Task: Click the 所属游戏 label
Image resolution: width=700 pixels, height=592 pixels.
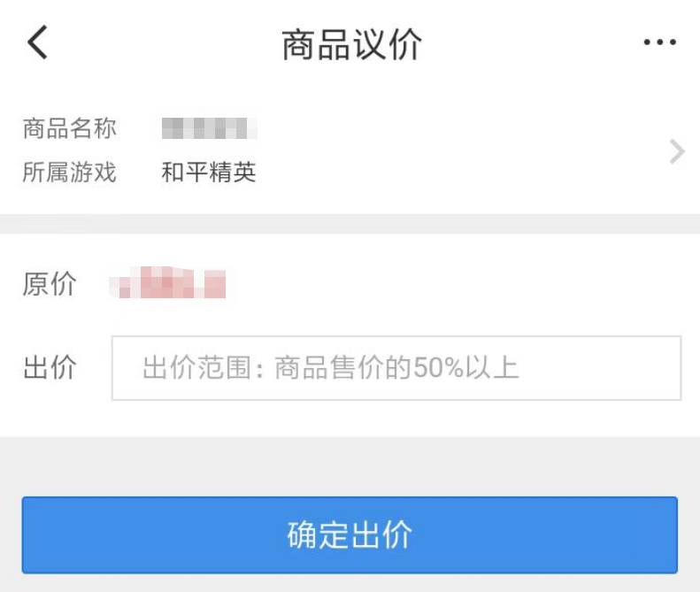Action: (x=69, y=173)
